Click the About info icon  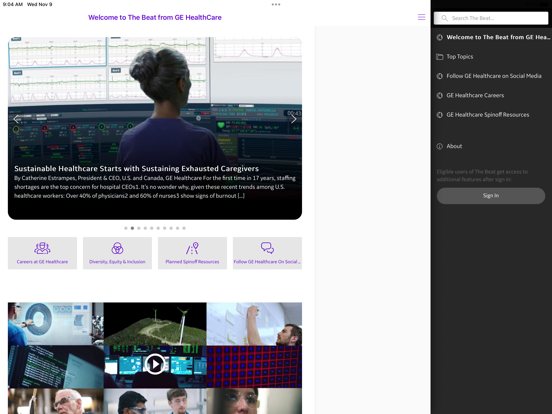point(440,146)
